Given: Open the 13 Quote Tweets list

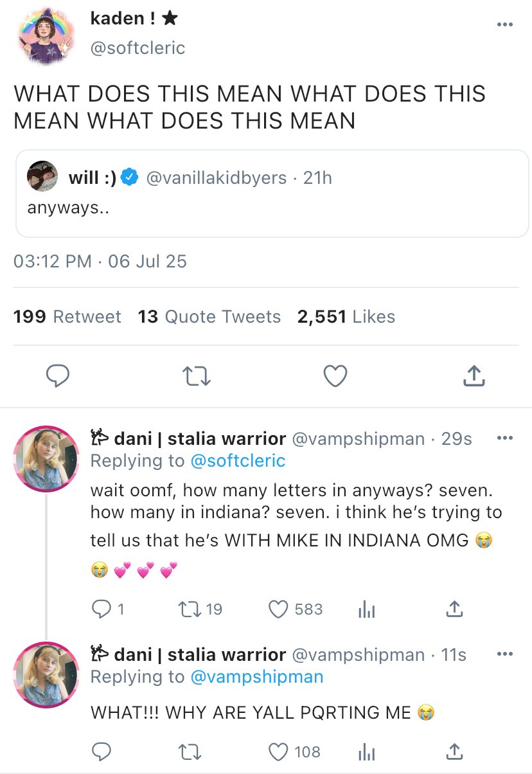Looking at the screenshot, I should click(209, 317).
